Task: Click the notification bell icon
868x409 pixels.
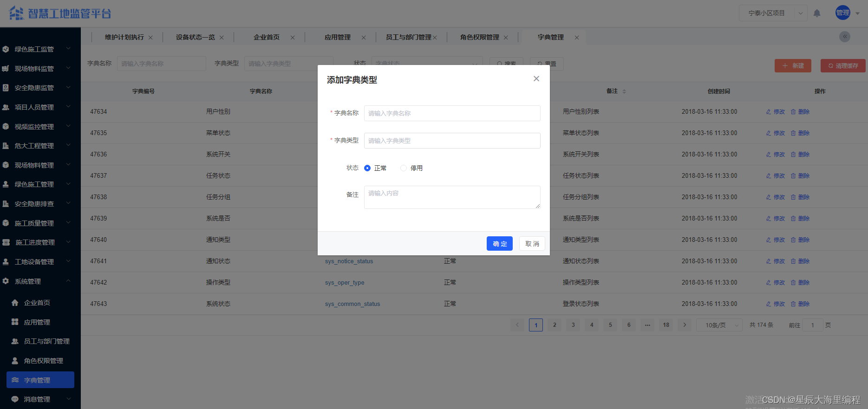Action: [817, 13]
